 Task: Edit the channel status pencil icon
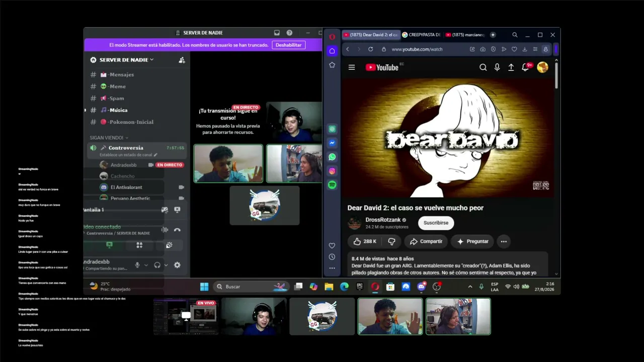pos(155,155)
